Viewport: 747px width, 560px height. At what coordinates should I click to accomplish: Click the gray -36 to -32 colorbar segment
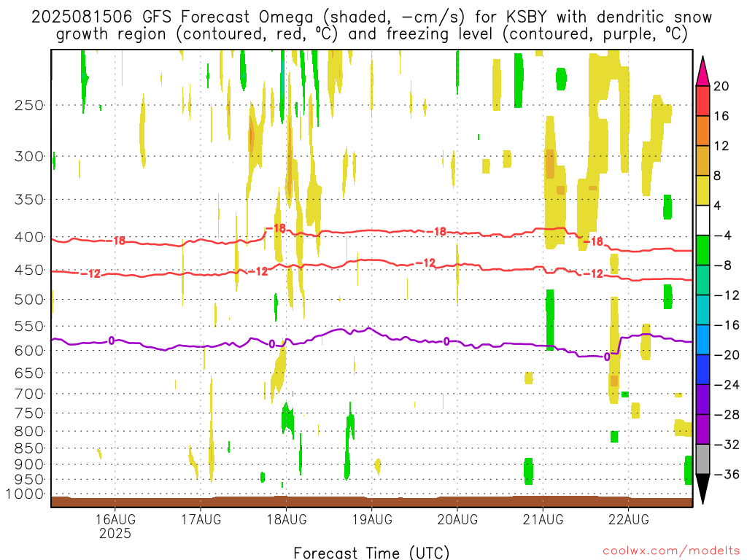[703, 459]
